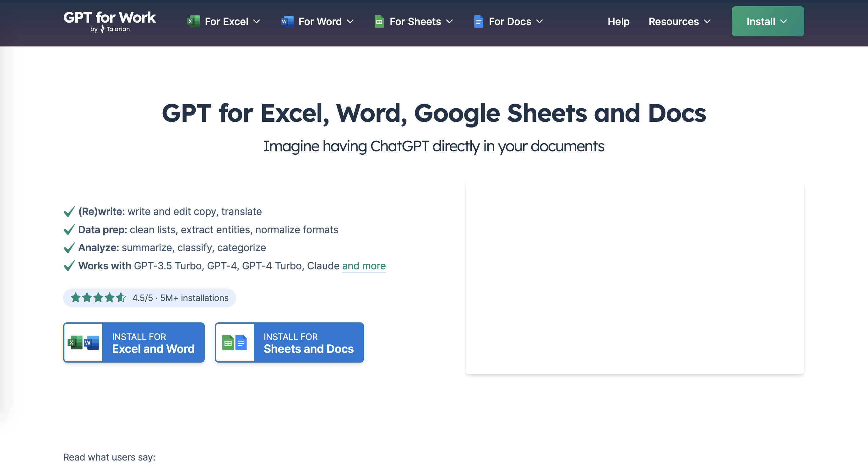Expand the For Docs chevron
The image size is (868, 469).
pos(540,22)
